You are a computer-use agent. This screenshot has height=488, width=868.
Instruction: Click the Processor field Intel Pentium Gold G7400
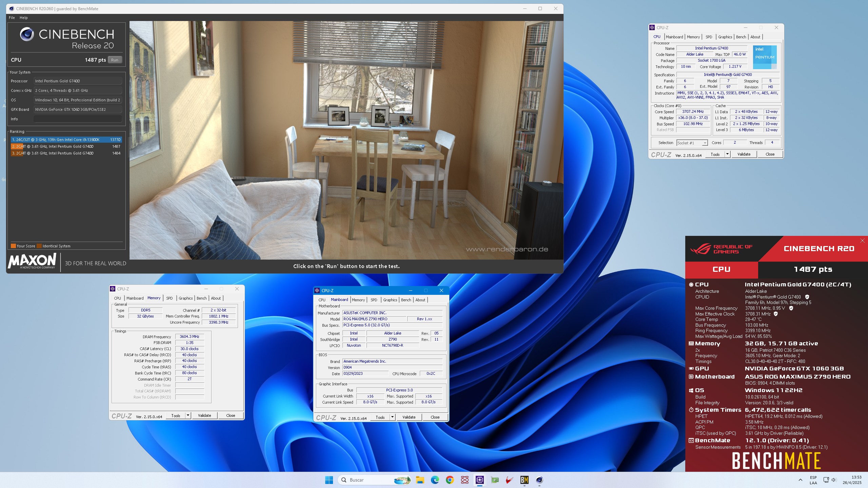pos(78,81)
